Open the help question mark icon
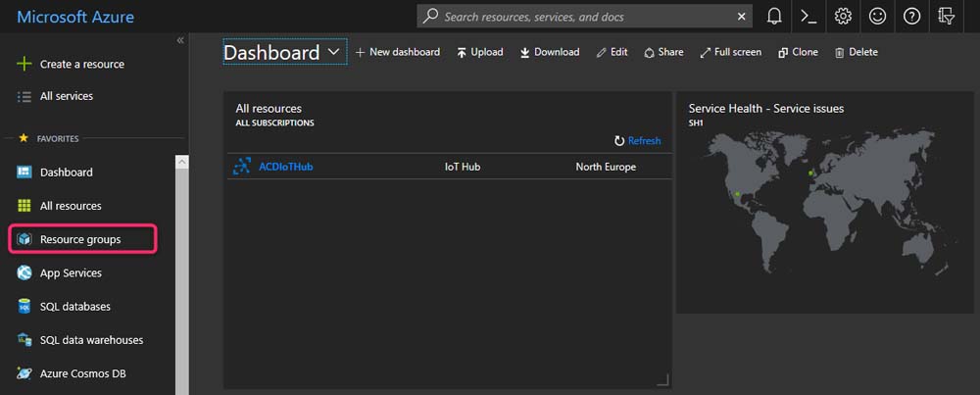The height and width of the screenshot is (395, 980). pyautogui.click(x=911, y=17)
